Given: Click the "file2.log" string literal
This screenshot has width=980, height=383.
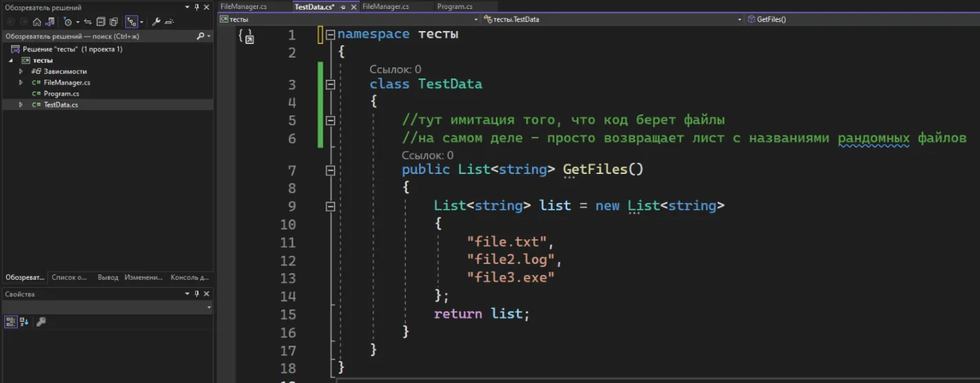Looking at the screenshot, I should pos(512,260).
